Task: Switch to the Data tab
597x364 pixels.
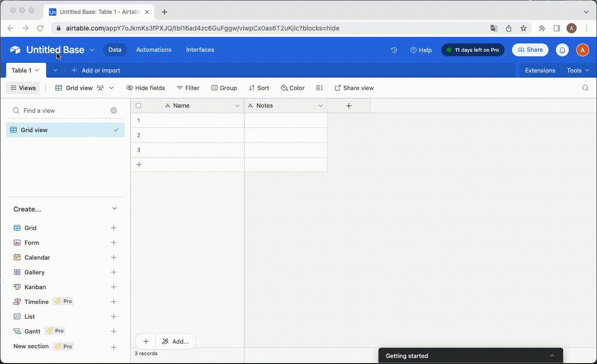Action: click(x=115, y=50)
